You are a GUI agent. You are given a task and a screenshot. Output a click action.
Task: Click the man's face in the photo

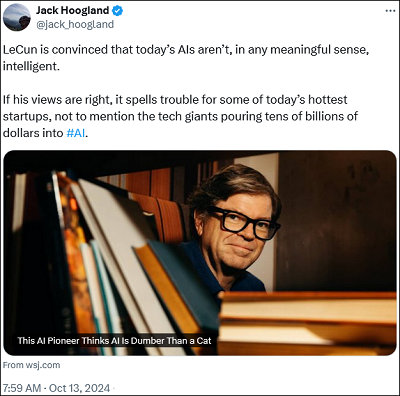(x=238, y=230)
